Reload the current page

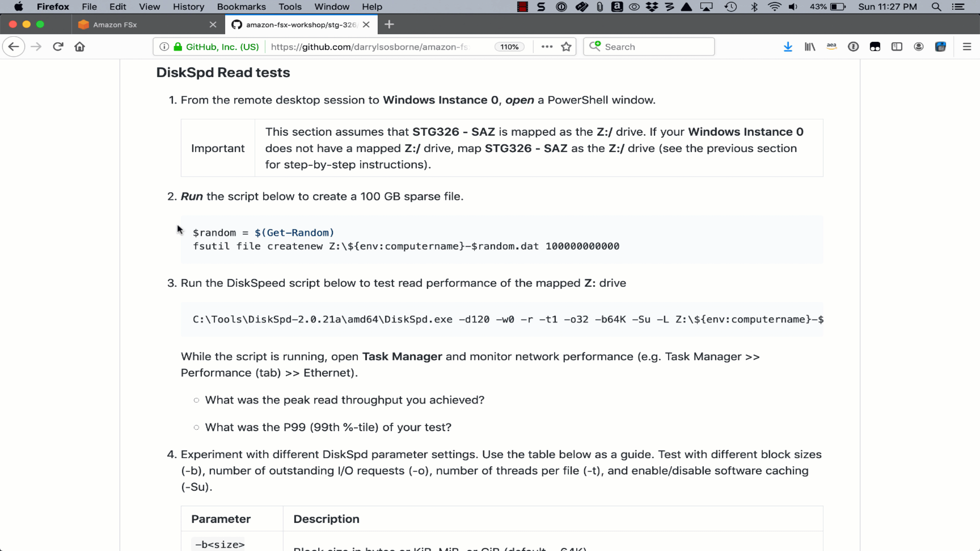(x=58, y=46)
